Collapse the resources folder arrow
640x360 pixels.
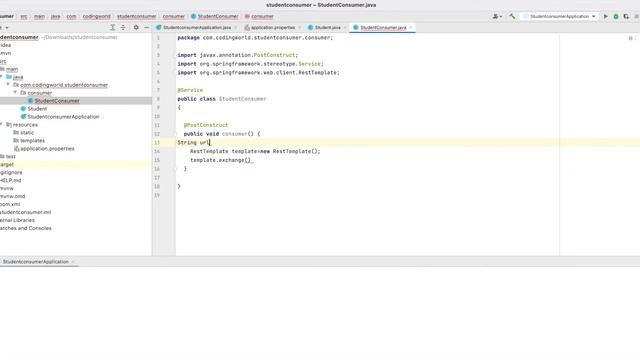click(x=2, y=124)
